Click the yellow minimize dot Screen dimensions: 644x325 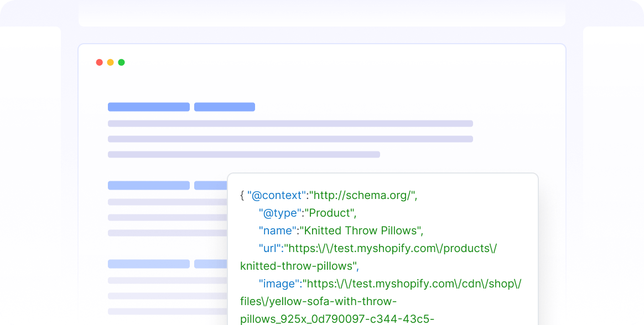(x=111, y=62)
